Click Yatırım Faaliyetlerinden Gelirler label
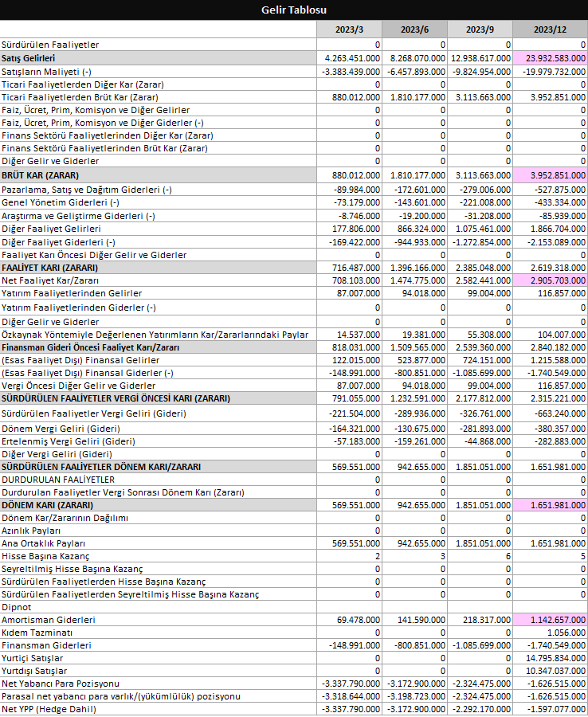 click(x=72, y=293)
